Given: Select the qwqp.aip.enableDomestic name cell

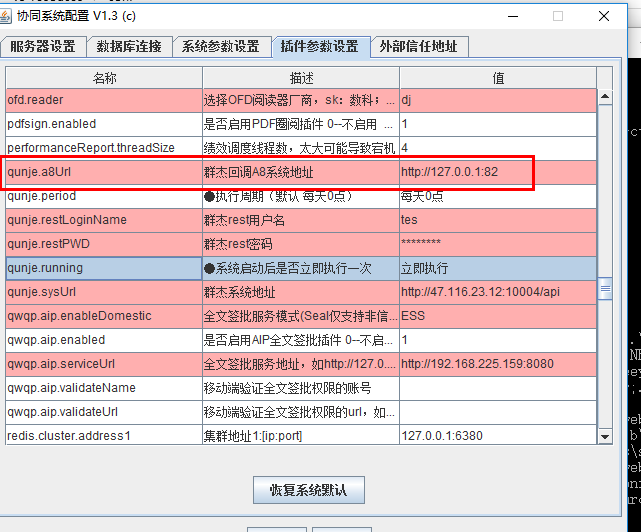Looking at the screenshot, I should [104, 317].
